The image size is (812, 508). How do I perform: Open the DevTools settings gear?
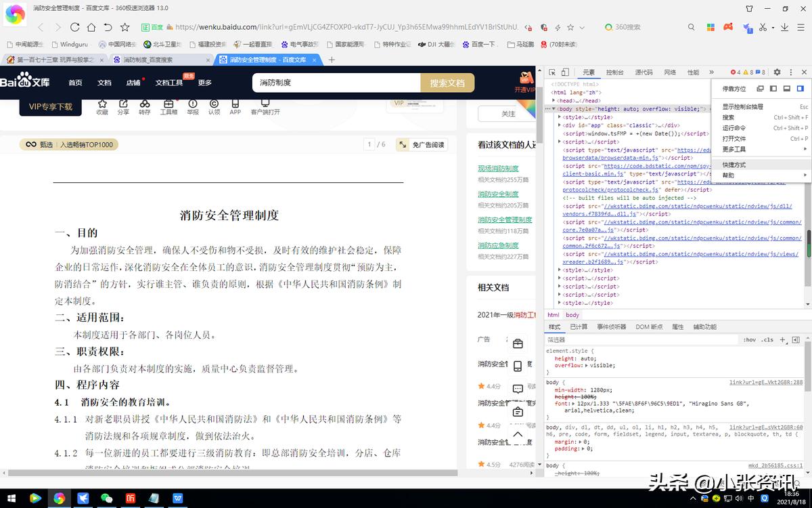tap(777, 72)
